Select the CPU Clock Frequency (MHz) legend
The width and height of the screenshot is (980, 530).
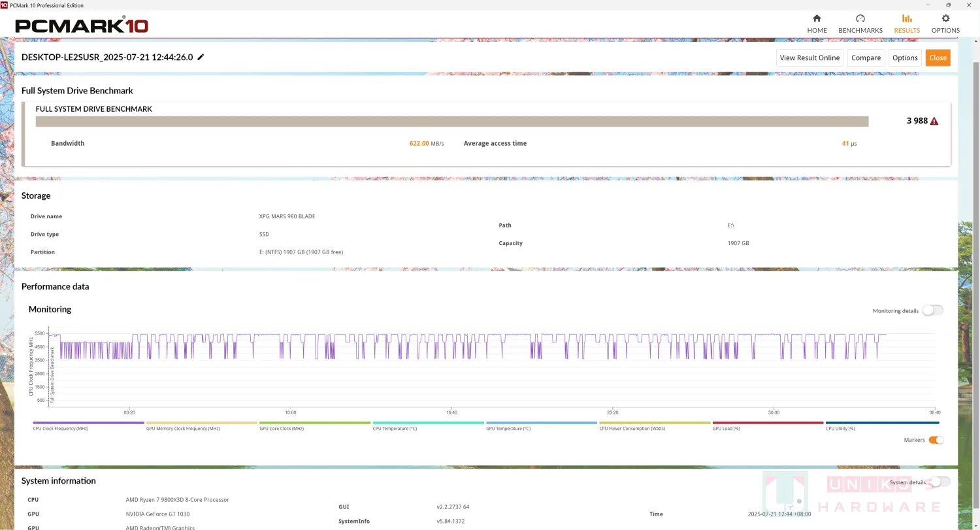pos(88,426)
